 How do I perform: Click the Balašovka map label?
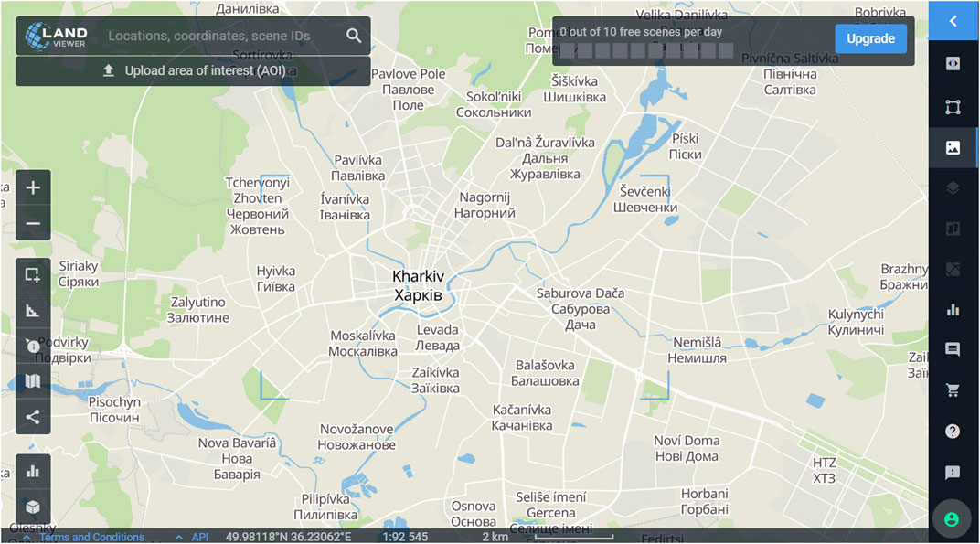545,373
